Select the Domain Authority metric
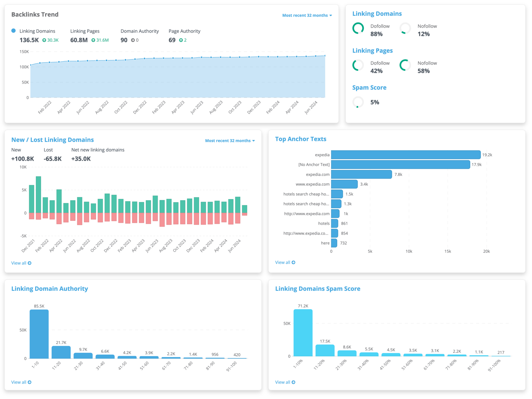 click(140, 31)
